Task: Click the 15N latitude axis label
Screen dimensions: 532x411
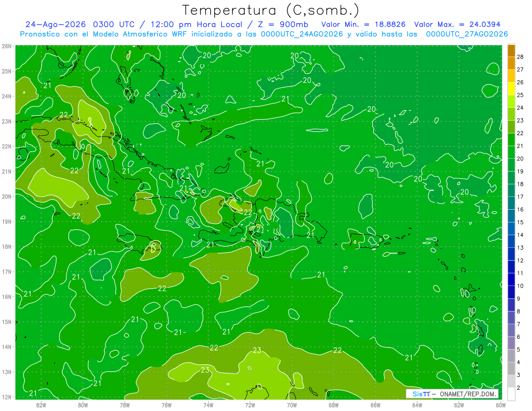Action: pos(7,322)
